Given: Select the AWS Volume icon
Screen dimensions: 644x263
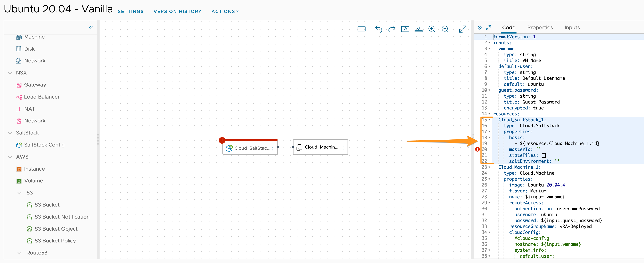Looking at the screenshot, I should coord(19,181).
